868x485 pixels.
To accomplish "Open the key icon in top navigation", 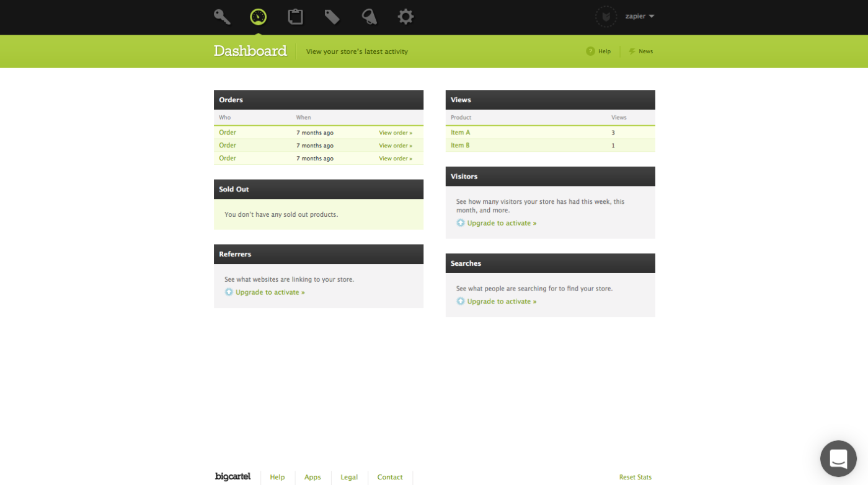I will pyautogui.click(x=222, y=17).
